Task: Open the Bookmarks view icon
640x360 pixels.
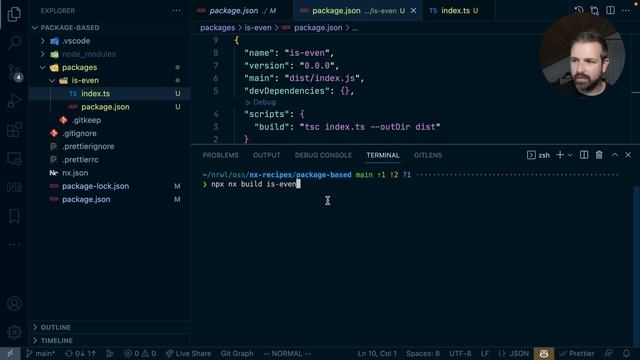Action: (x=14, y=216)
